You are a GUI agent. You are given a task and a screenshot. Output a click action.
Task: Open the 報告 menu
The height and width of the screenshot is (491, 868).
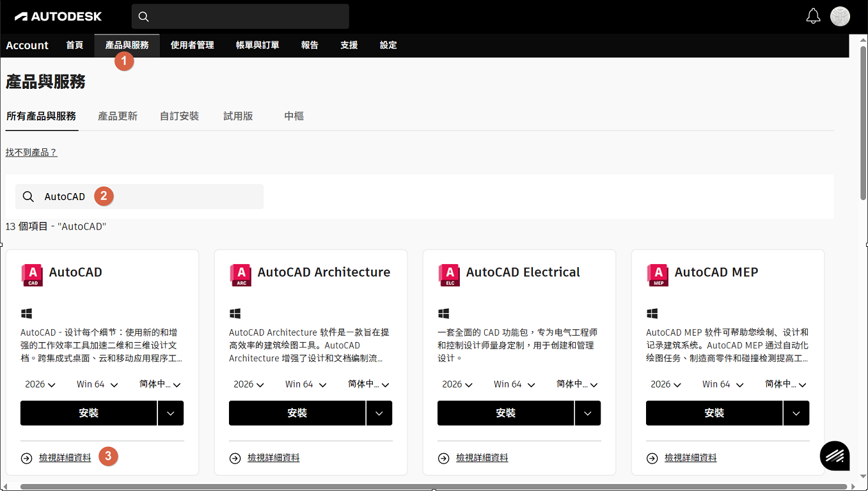coord(310,45)
